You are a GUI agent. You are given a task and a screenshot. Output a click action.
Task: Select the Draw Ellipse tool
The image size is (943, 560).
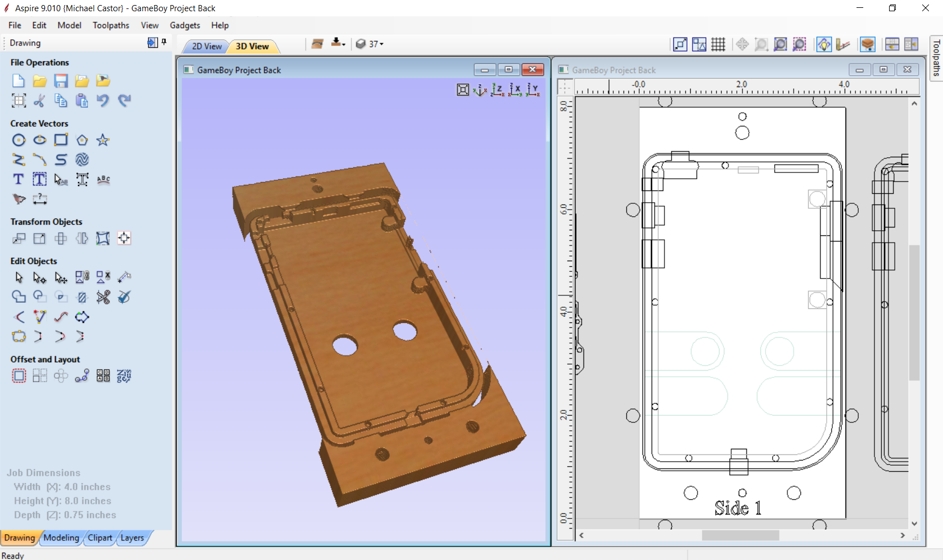[39, 140]
